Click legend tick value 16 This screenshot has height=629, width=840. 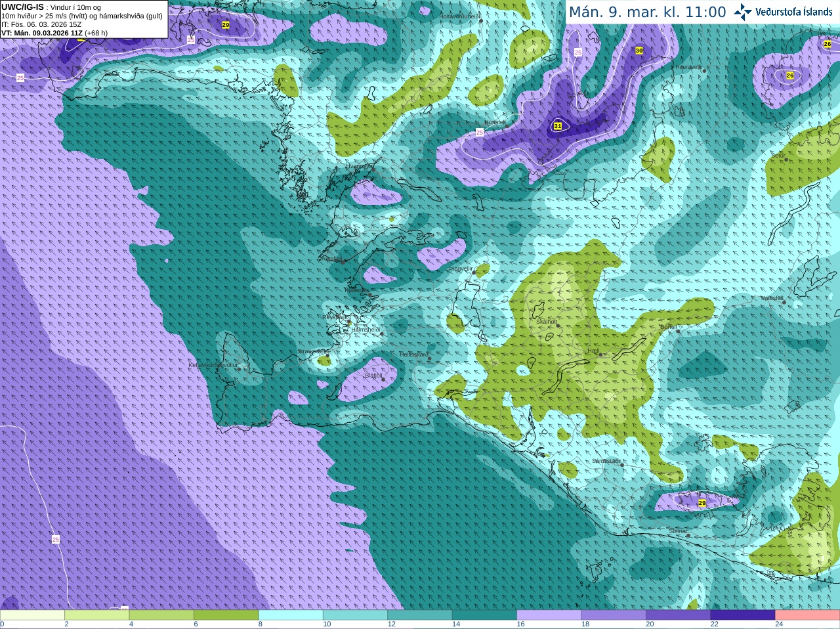[520, 624]
